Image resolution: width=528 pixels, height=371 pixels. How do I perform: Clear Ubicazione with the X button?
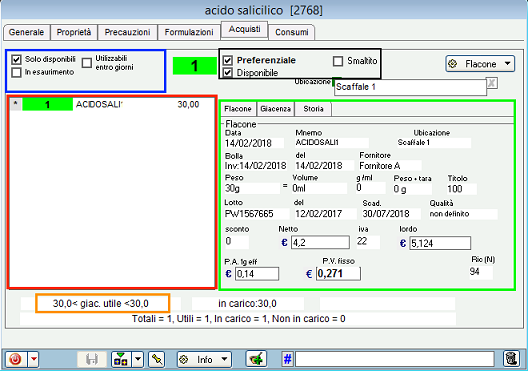(x=492, y=83)
